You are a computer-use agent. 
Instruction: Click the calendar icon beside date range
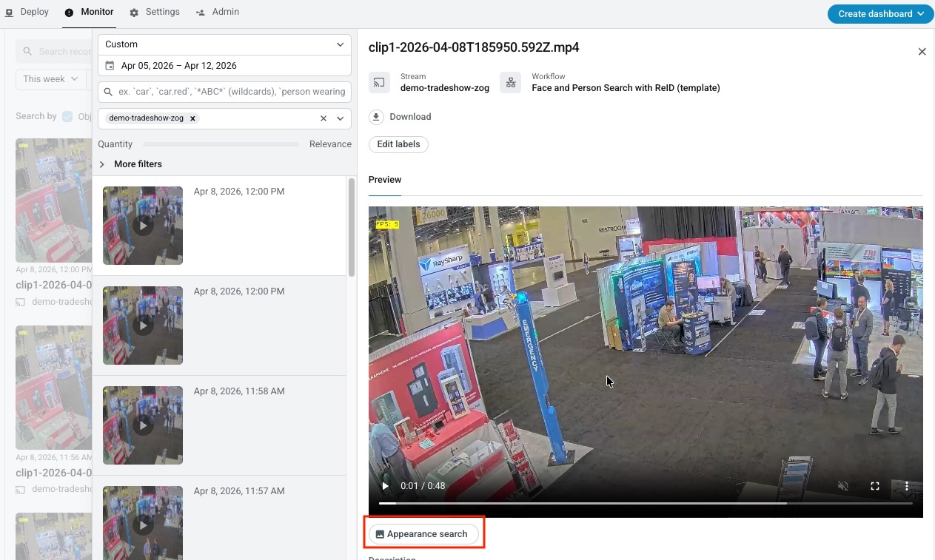tap(110, 66)
